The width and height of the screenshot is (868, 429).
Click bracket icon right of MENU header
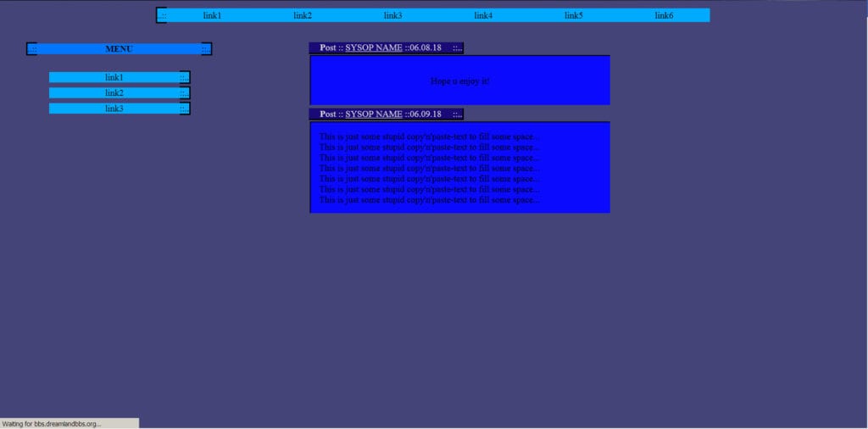[x=207, y=48]
